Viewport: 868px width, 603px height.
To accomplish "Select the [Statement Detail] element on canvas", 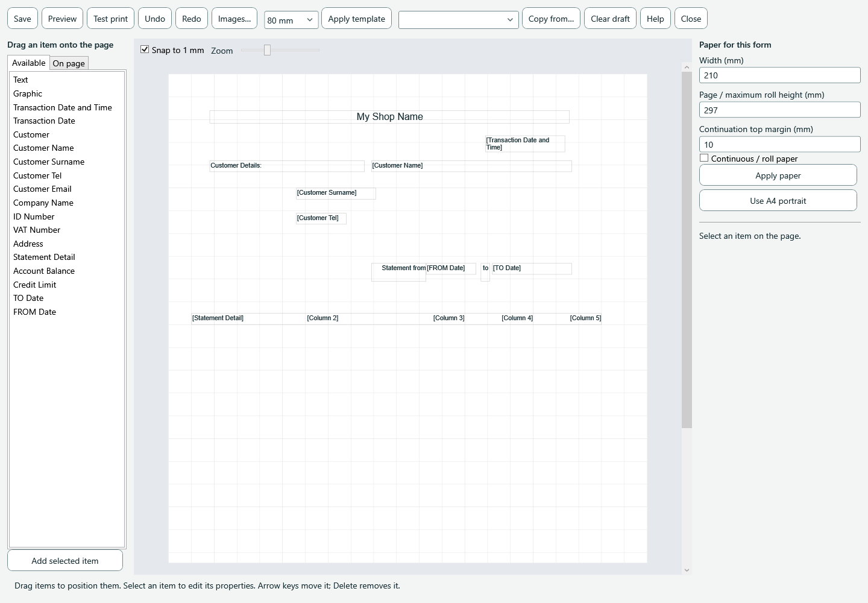I will pos(218,318).
